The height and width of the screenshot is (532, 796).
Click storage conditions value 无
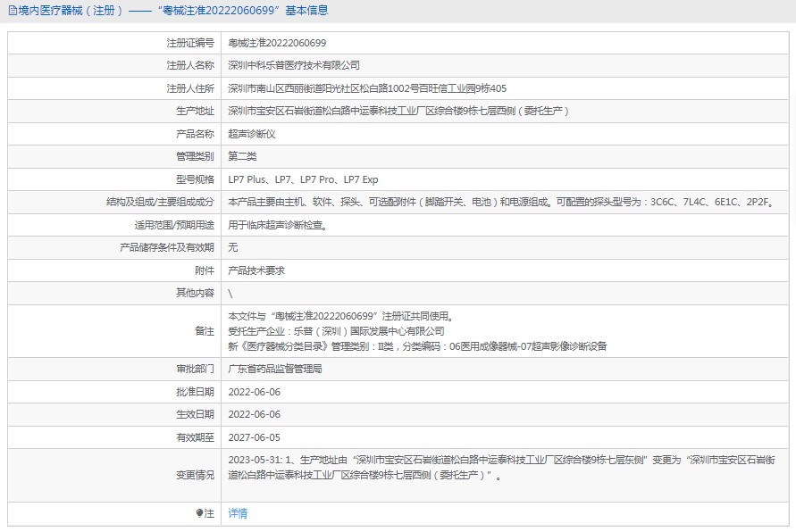point(233,247)
